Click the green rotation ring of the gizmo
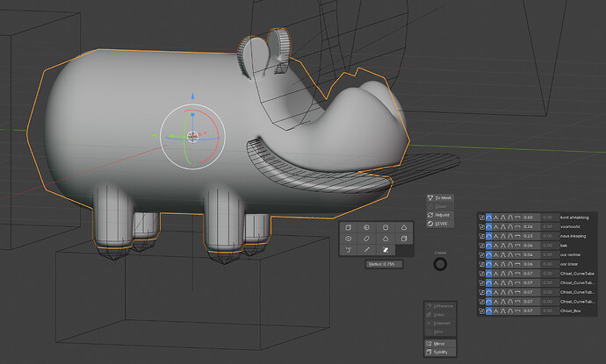The width and height of the screenshot is (606, 364). point(185,137)
